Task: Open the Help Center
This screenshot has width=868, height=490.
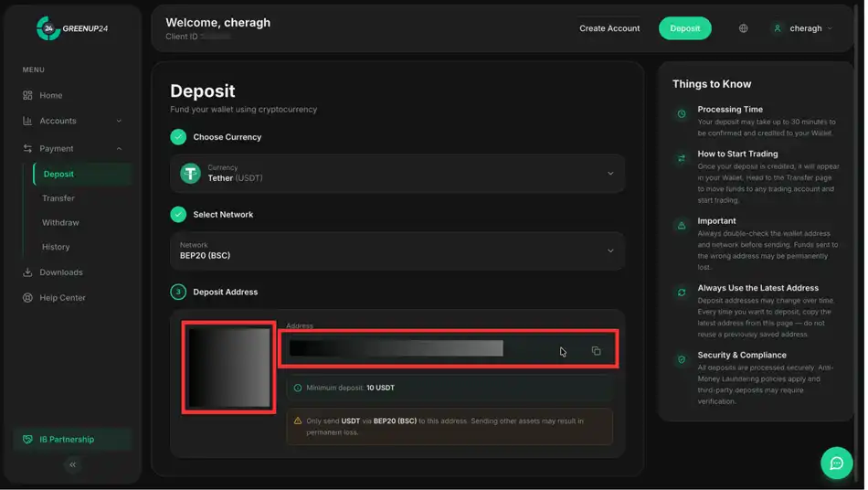Action: pos(62,298)
